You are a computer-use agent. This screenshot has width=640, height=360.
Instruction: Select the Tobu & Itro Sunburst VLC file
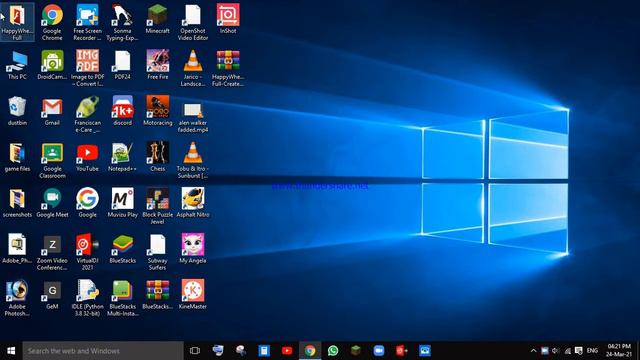coord(193,160)
